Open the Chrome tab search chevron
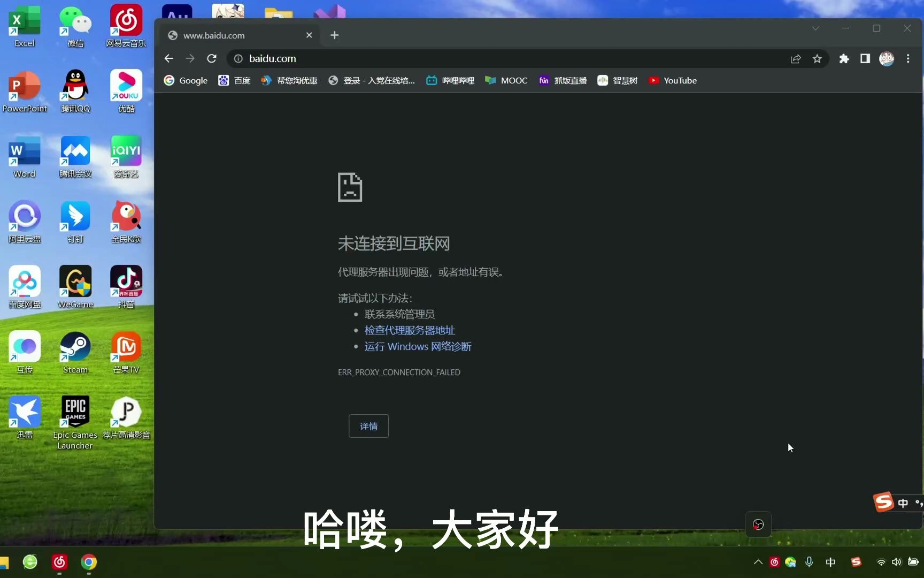924x578 pixels. 815,29
